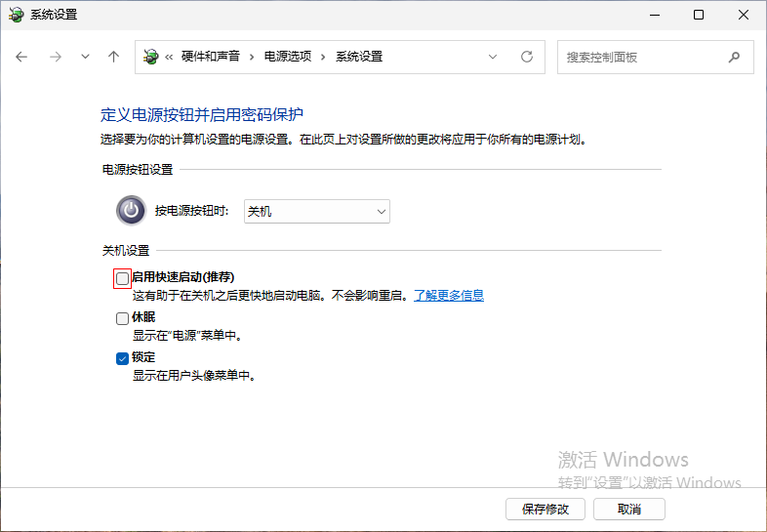Close the 系统设置 window
Screen dimensions: 767x532
[x=744, y=15]
